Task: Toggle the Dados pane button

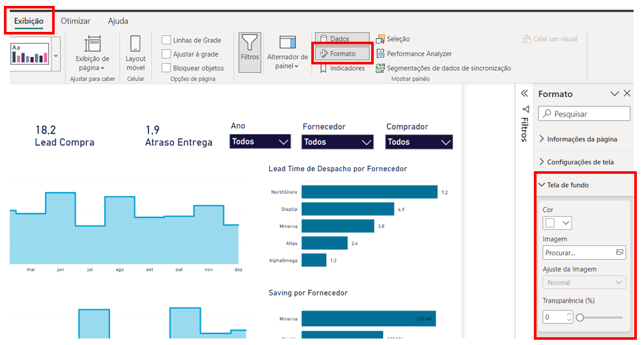Action: (x=342, y=38)
